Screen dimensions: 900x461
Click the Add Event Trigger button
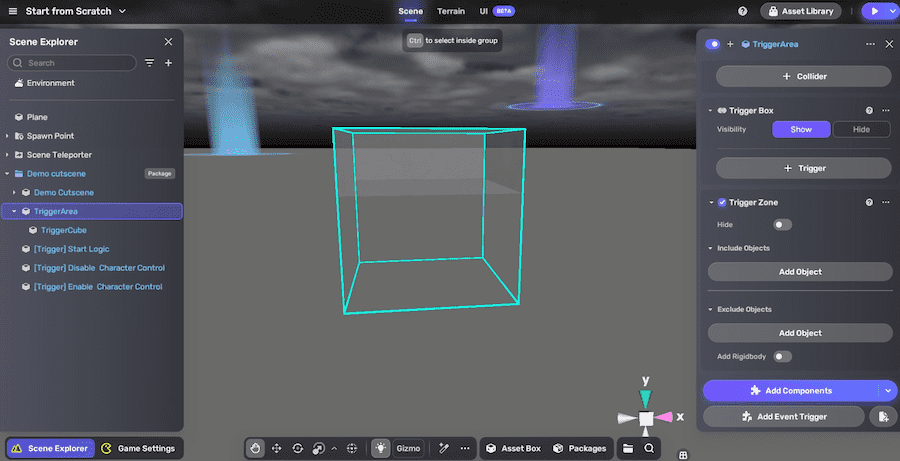coord(784,416)
